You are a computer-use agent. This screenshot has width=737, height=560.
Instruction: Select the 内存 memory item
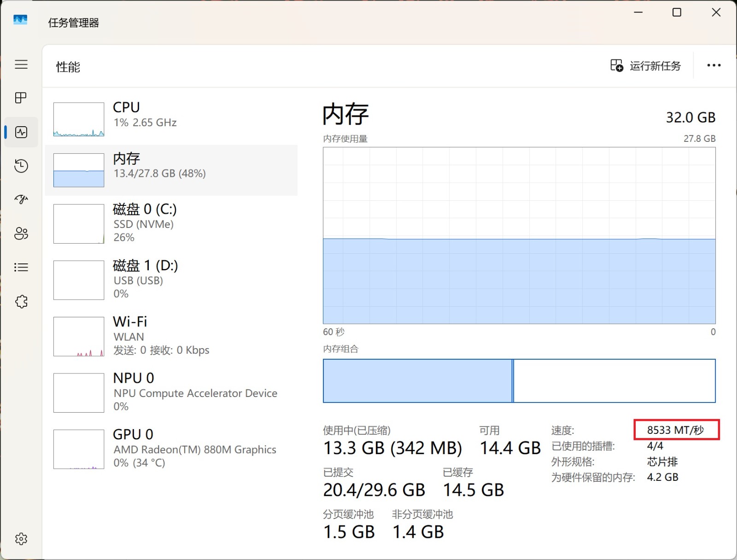pyautogui.click(x=171, y=170)
